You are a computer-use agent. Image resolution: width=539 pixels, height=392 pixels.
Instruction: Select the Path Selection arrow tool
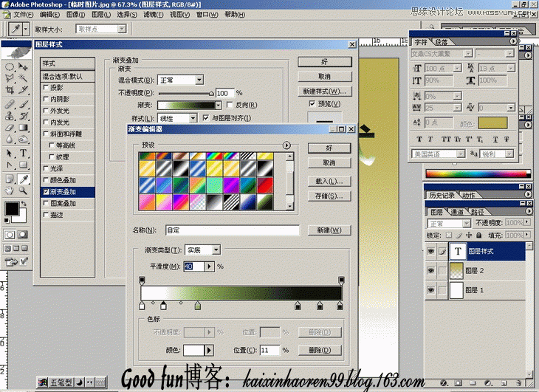pos(10,153)
